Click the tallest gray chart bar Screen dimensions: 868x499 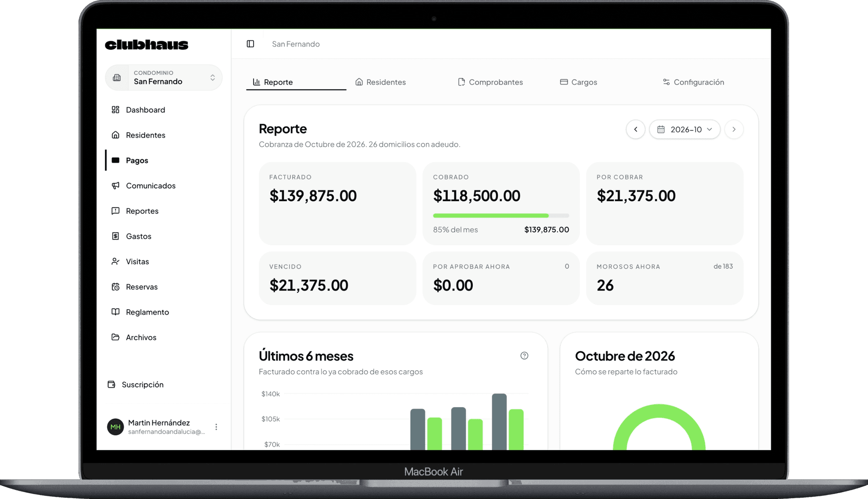pos(499,422)
